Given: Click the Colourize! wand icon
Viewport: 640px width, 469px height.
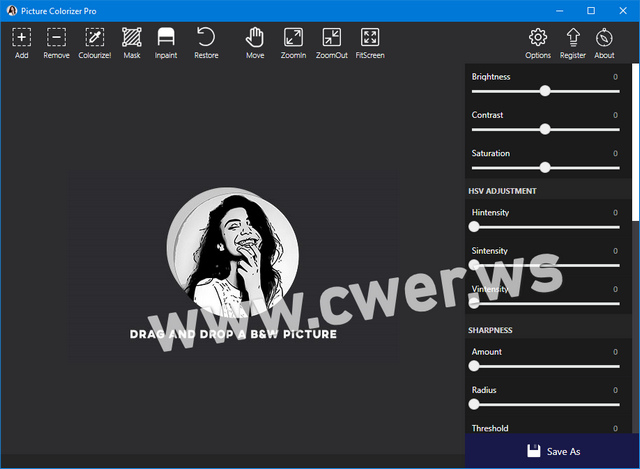Looking at the screenshot, I should pyautogui.click(x=95, y=38).
